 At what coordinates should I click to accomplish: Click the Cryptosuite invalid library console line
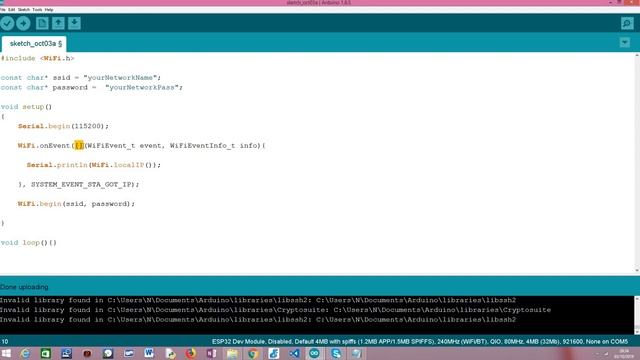click(x=276, y=310)
